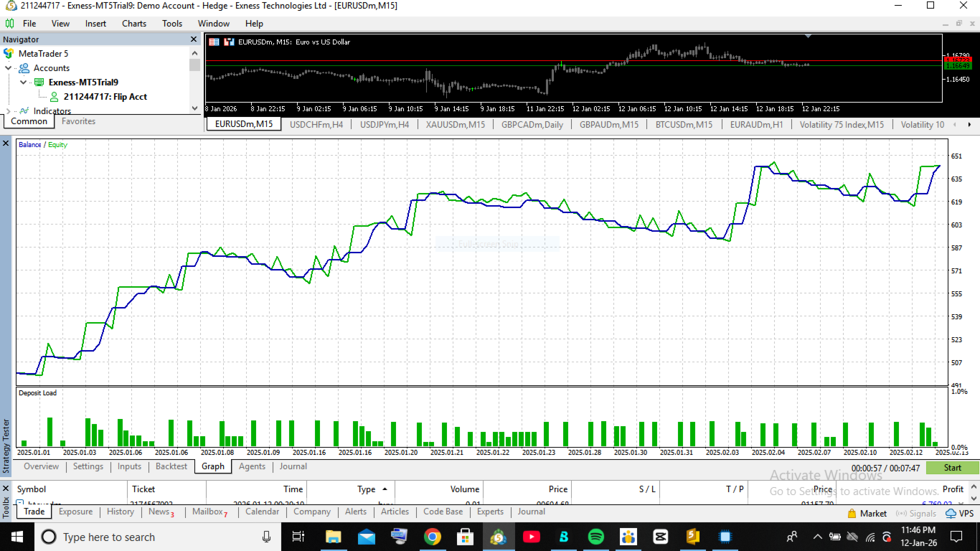Open Task View from the taskbar
980x551 pixels.
click(298, 537)
